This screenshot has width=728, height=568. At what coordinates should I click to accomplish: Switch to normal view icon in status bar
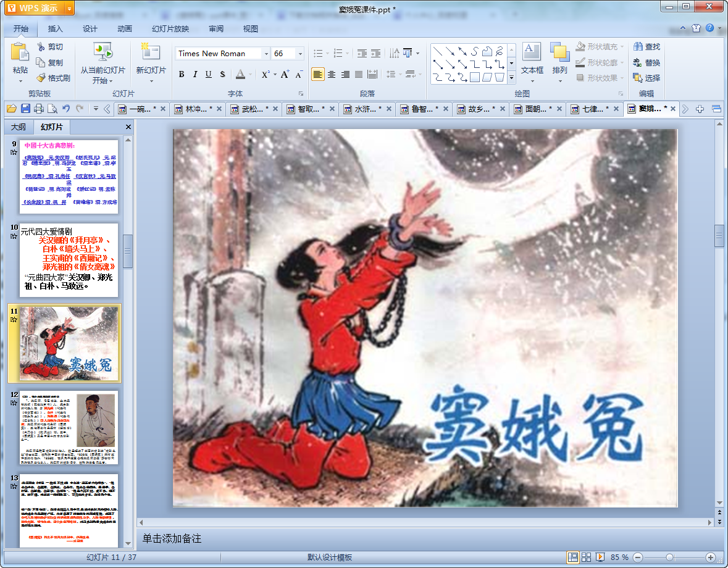573,558
